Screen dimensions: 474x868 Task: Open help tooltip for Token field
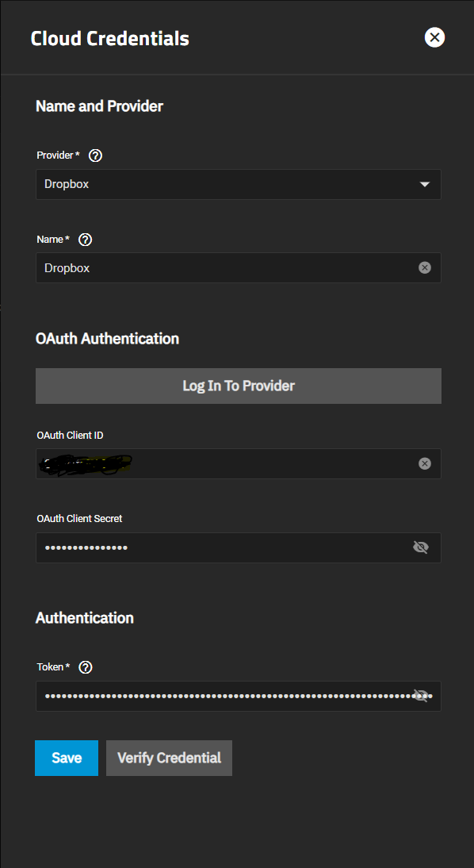(x=85, y=667)
